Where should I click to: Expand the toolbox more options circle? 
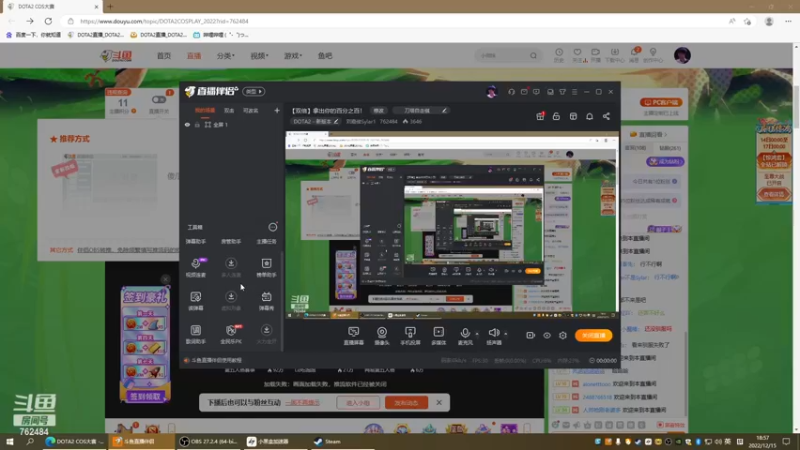(x=273, y=227)
